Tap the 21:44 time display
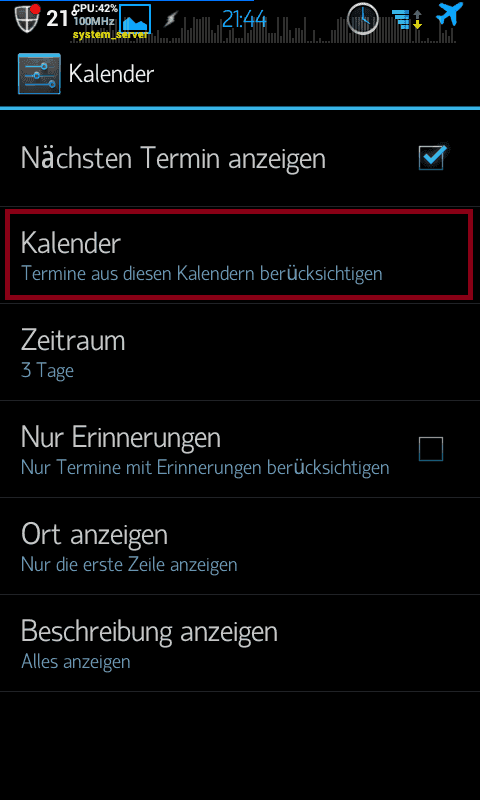This screenshot has width=480, height=800. (x=244, y=20)
